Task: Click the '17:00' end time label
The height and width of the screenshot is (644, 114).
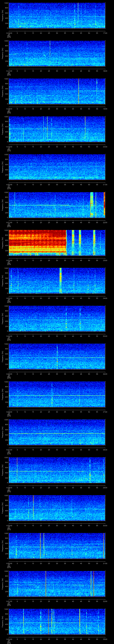Action: (x=105, y=33)
